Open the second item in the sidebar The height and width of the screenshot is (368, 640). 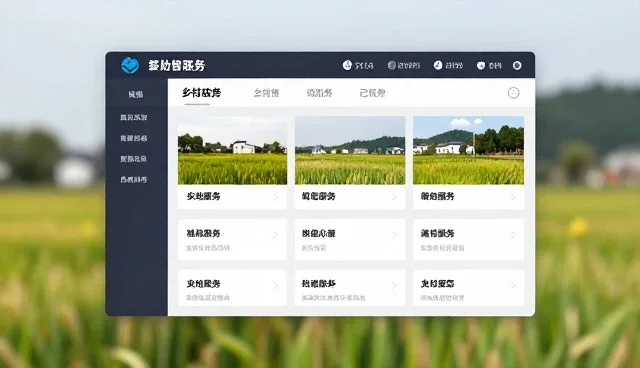click(x=133, y=117)
